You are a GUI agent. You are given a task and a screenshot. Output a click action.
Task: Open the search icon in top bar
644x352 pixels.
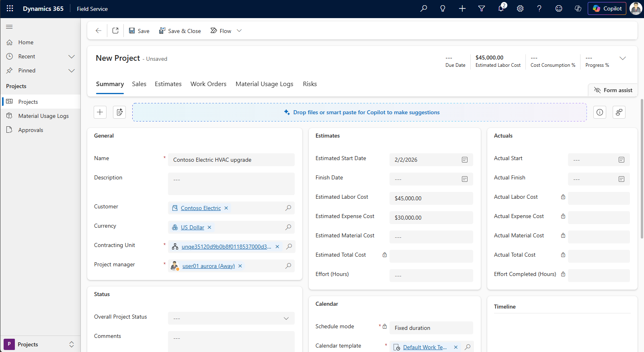424,8
